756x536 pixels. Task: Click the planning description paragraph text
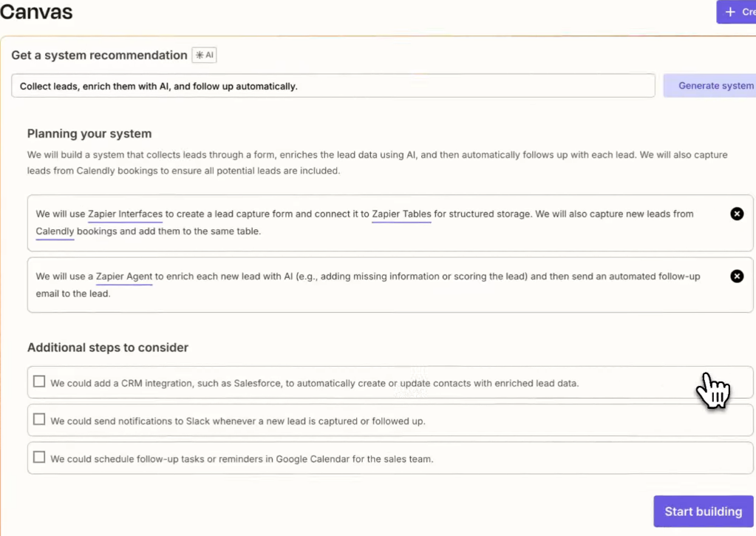(x=377, y=163)
